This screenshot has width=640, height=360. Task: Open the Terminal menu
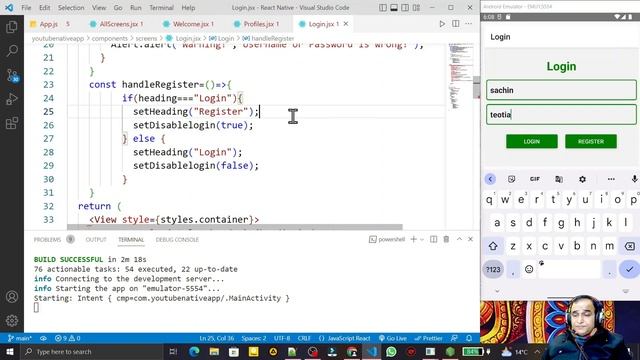click(x=161, y=8)
